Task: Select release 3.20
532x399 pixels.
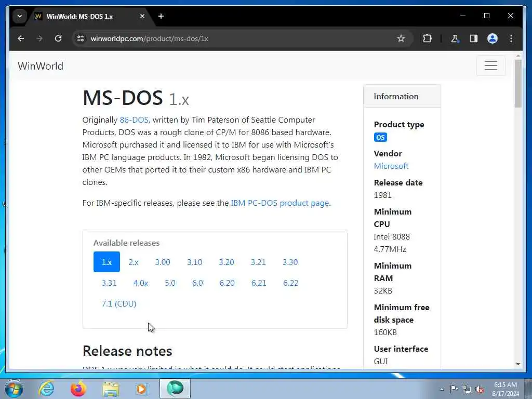Action: [227, 262]
